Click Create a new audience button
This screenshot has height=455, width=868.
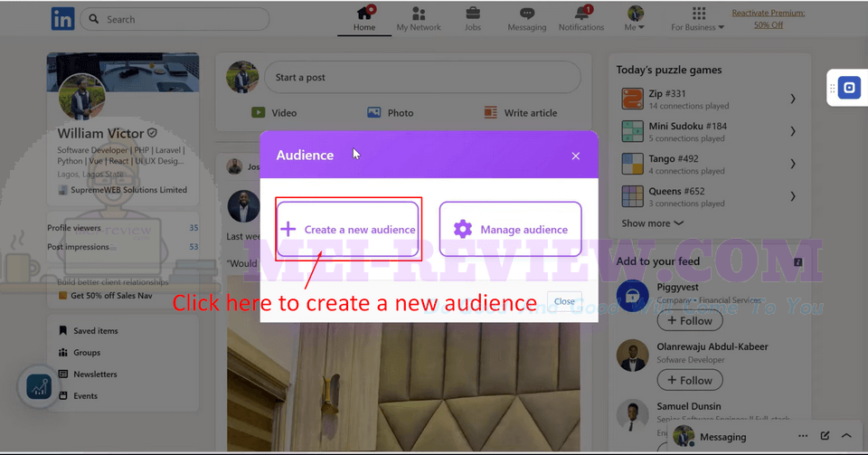[347, 229]
